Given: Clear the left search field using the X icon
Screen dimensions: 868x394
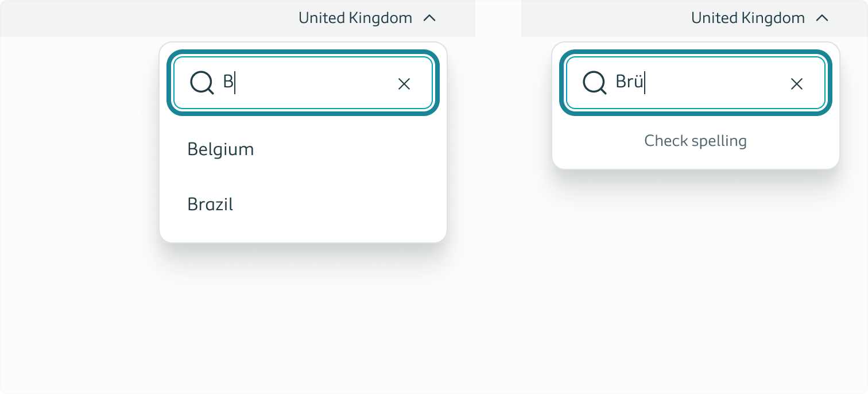Looking at the screenshot, I should [404, 83].
